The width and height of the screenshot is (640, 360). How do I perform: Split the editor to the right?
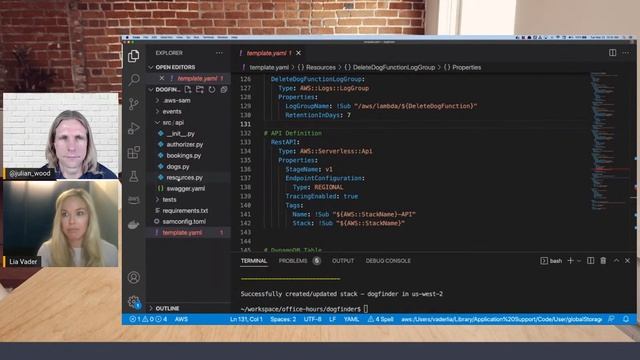click(x=613, y=53)
